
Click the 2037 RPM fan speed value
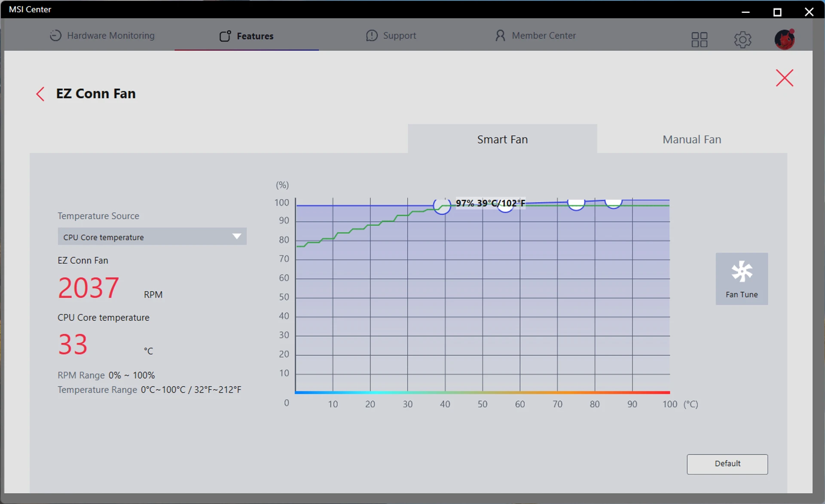tap(89, 287)
